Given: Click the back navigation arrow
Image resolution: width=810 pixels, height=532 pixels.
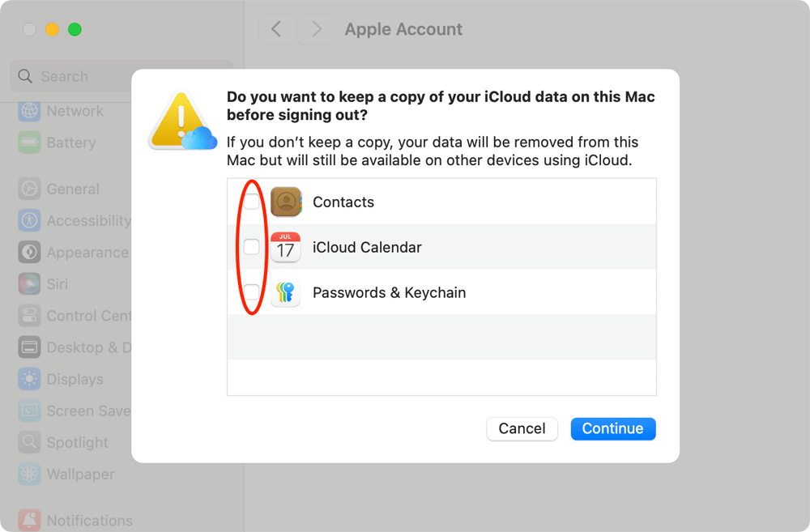Looking at the screenshot, I should 276,29.
